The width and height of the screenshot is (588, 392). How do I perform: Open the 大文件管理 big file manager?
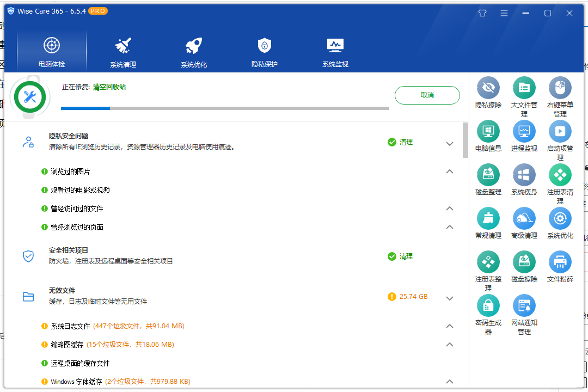524,97
